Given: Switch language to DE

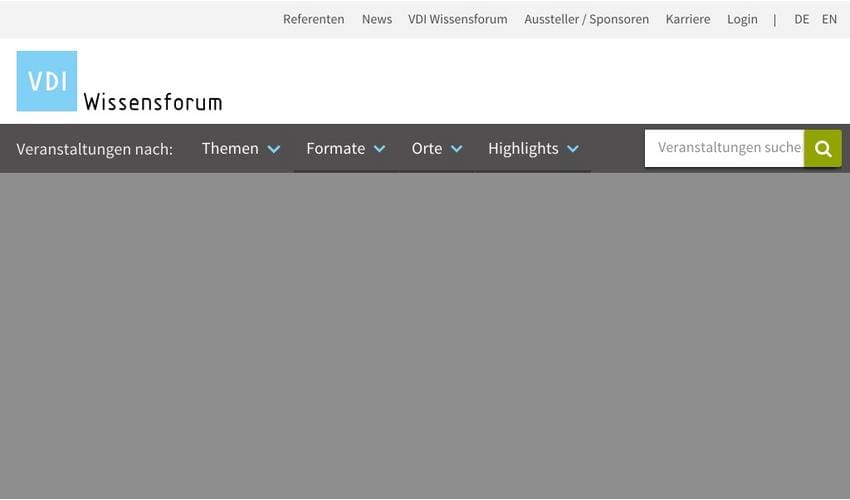Looking at the screenshot, I should tap(801, 19).
